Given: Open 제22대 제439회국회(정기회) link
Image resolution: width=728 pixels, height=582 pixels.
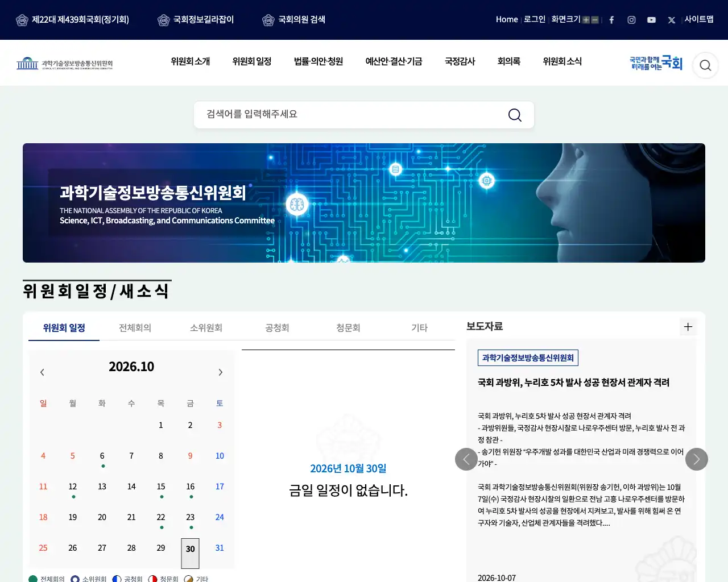Looking at the screenshot, I should tap(73, 20).
